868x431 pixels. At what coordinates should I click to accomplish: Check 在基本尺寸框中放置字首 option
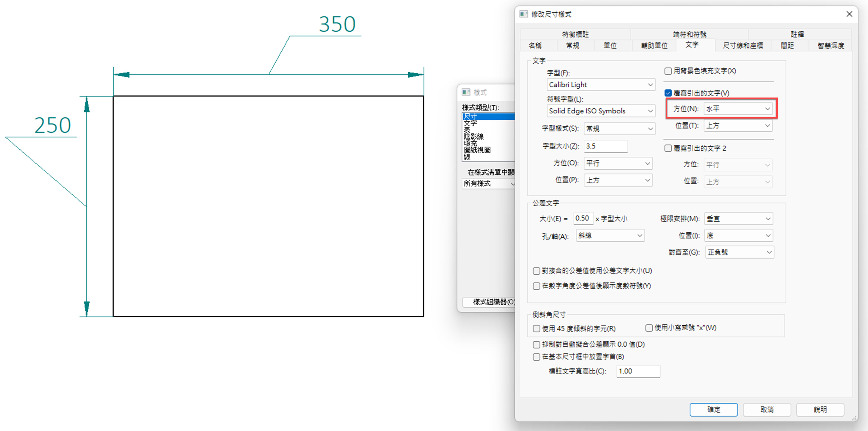(536, 357)
